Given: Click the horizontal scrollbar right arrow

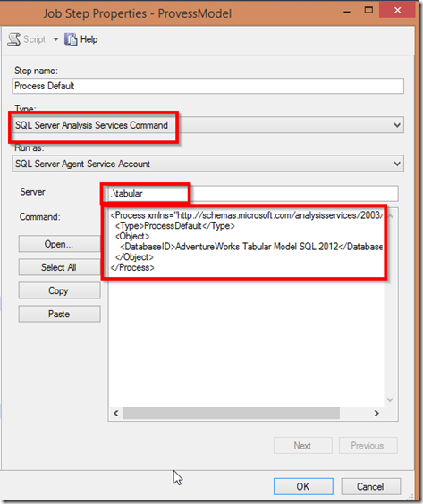Looking at the screenshot, I should (376, 414).
